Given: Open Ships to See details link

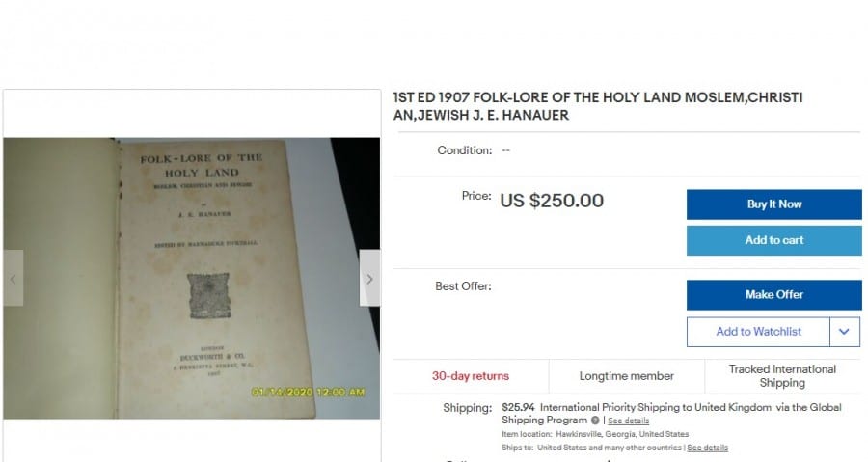Looking at the screenshot, I should tap(708, 448).
